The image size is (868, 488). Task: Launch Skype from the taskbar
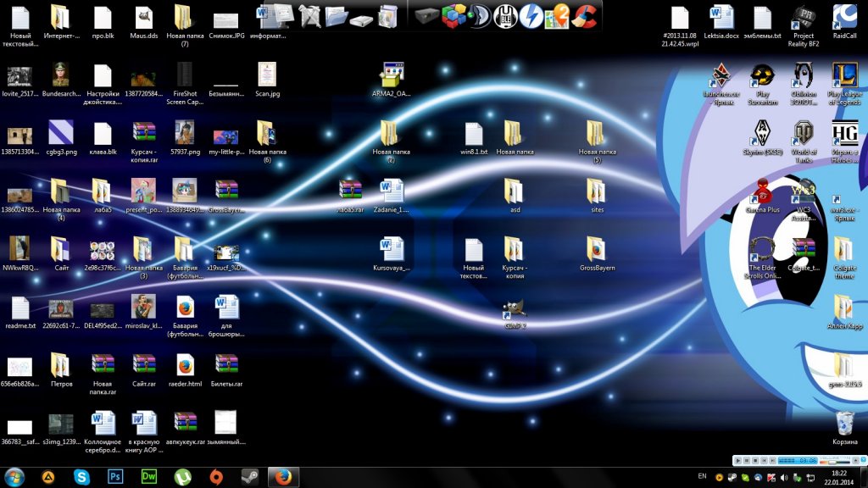coord(81,477)
